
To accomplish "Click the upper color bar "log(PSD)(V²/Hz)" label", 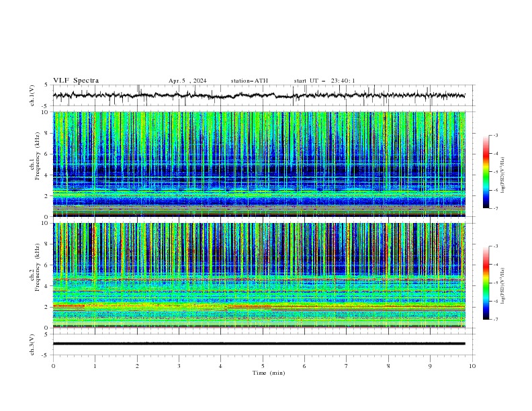I will 503,175.
